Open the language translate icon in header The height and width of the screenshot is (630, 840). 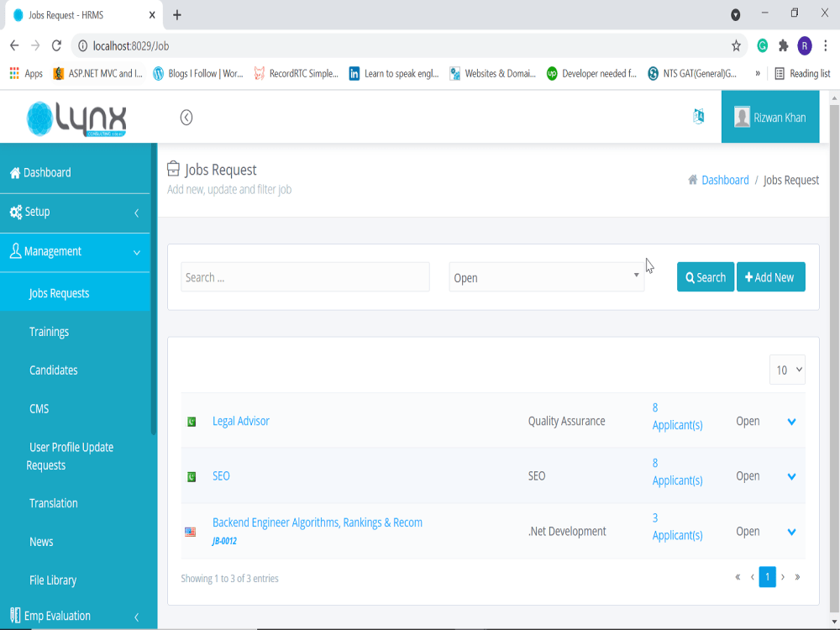(699, 116)
